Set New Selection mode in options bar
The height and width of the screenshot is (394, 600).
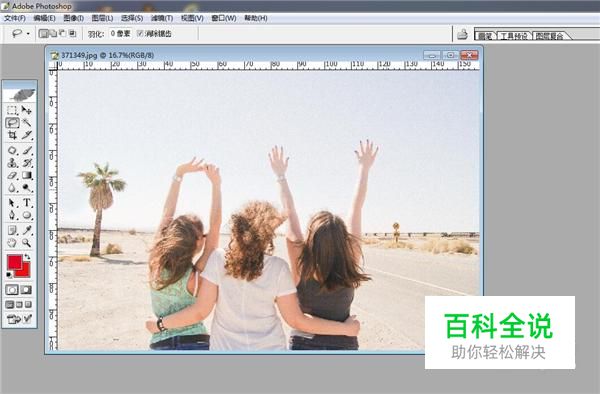43,34
